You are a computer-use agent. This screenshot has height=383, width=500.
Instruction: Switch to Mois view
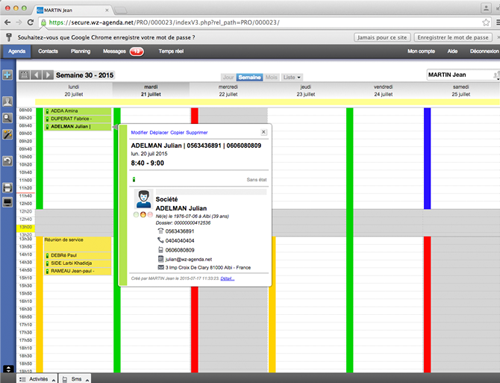tap(271, 77)
